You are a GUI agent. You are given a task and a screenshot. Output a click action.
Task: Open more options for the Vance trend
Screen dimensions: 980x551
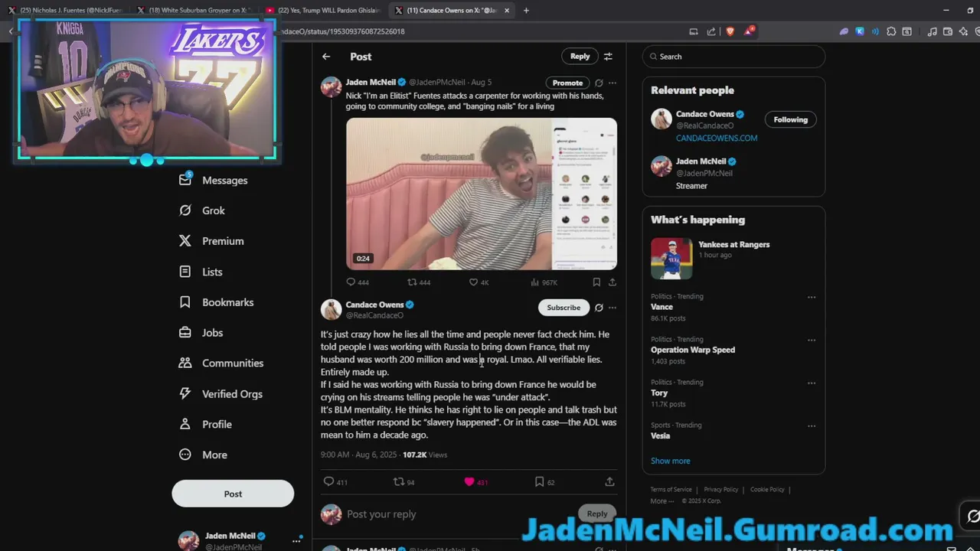(812, 298)
